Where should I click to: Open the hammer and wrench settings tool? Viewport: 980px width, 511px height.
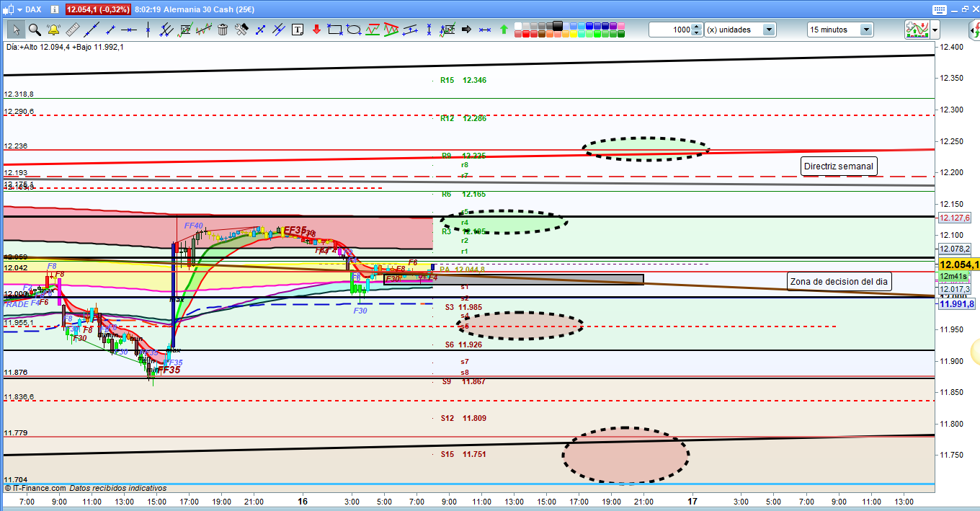241,30
